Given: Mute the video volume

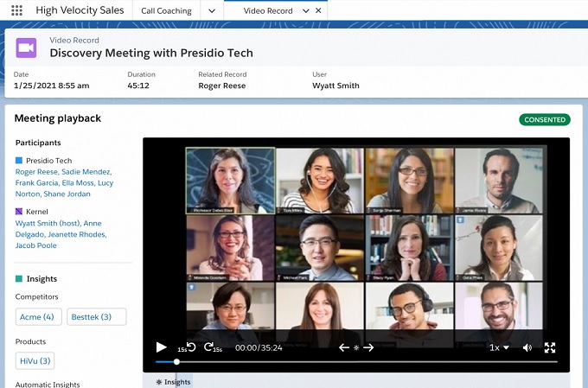Looking at the screenshot, I should (x=527, y=347).
